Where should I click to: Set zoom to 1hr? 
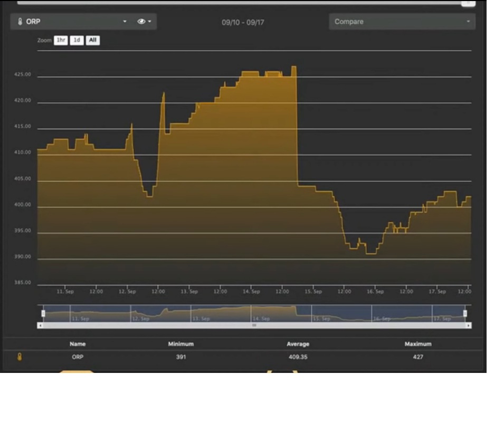tap(61, 40)
